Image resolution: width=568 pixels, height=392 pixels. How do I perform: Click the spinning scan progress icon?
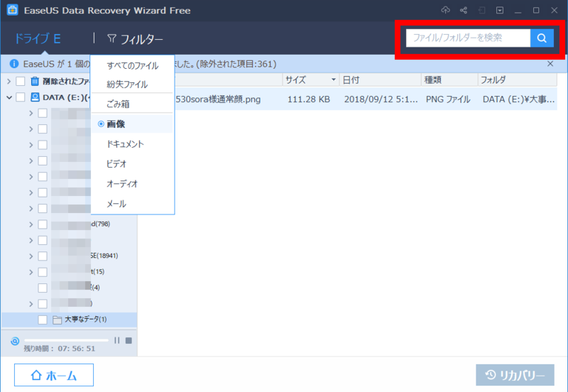15,341
